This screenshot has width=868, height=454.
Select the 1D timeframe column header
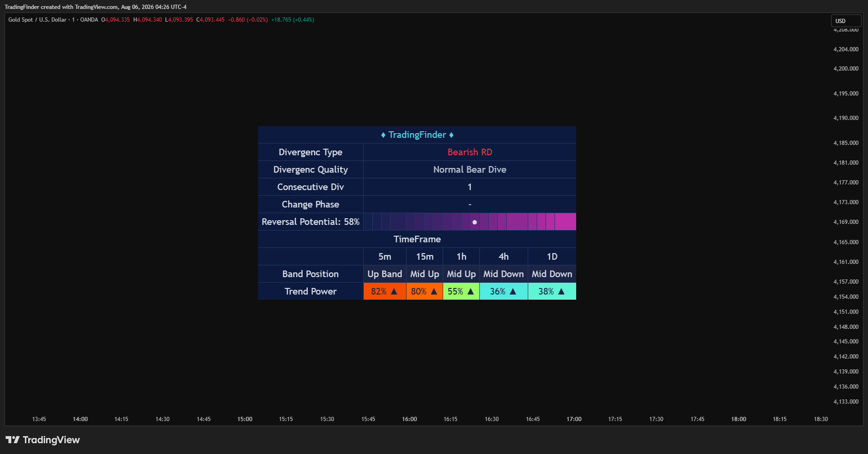point(552,257)
